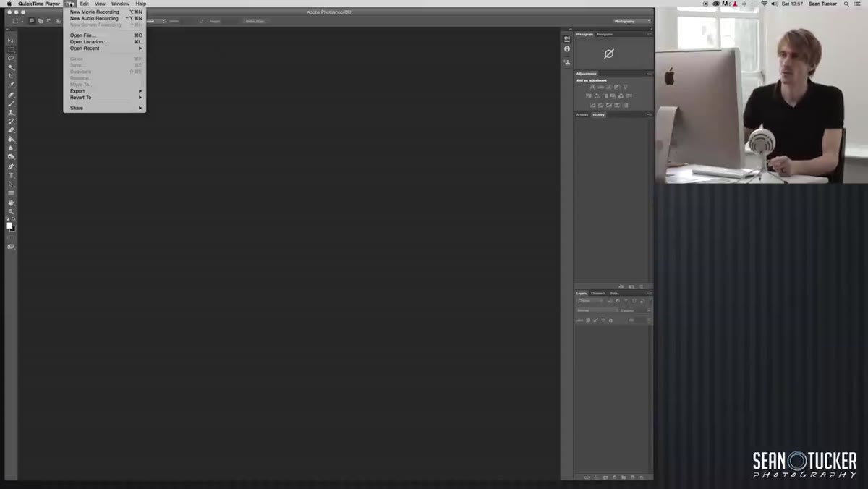Select the Clone Stamp tool

pyautogui.click(x=11, y=112)
